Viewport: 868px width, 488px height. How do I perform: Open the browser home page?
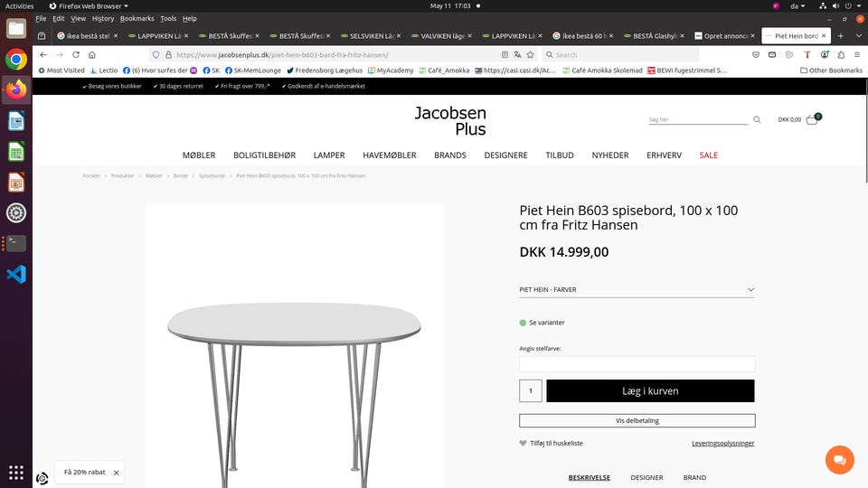coord(92,55)
